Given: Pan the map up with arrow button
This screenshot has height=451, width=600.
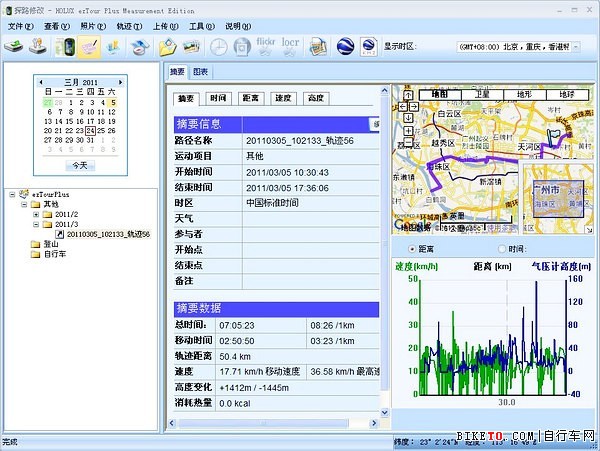Looking at the screenshot, I should tap(407, 93).
